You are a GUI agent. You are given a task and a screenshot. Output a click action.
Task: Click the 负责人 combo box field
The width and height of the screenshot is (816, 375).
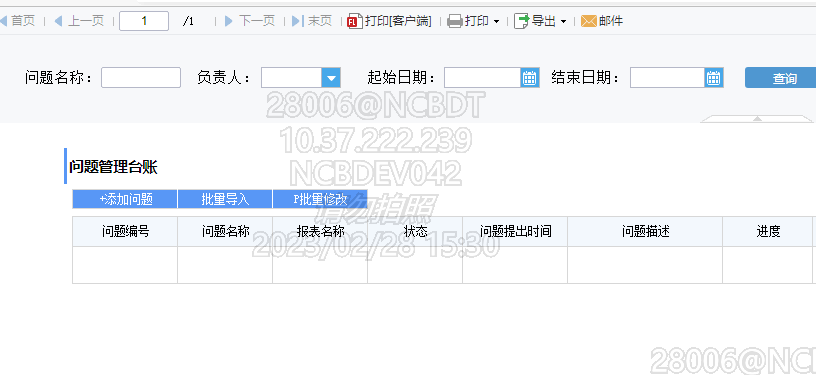click(291, 77)
